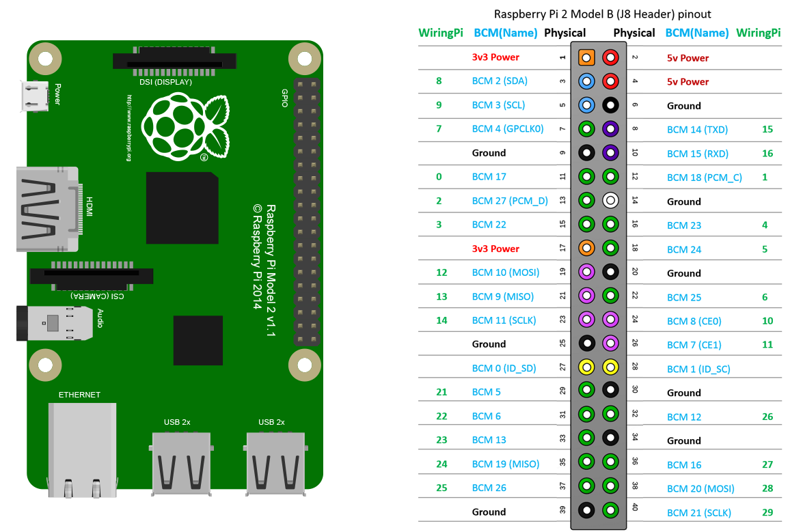The height and width of the screenshot is (532, 803).
Task: Select the magenta pin 21 circle for BCM 9 (MISO)
Action: (x=586, y=295)
